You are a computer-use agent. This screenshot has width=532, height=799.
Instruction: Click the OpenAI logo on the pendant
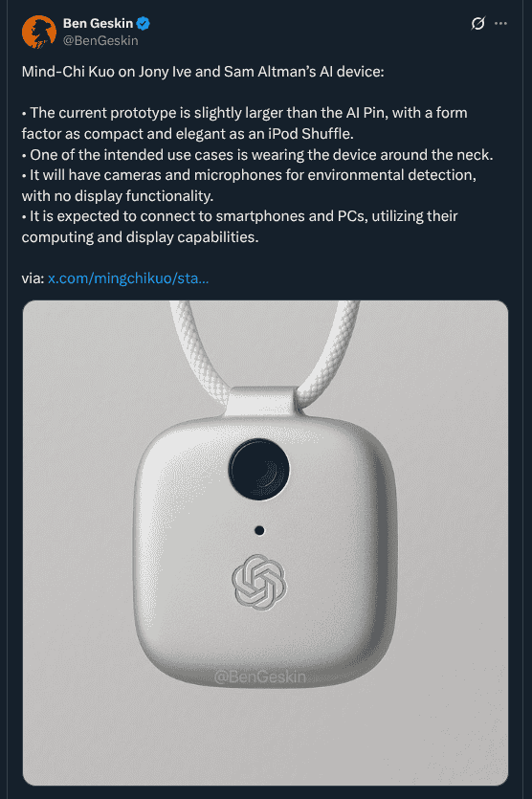259,582
